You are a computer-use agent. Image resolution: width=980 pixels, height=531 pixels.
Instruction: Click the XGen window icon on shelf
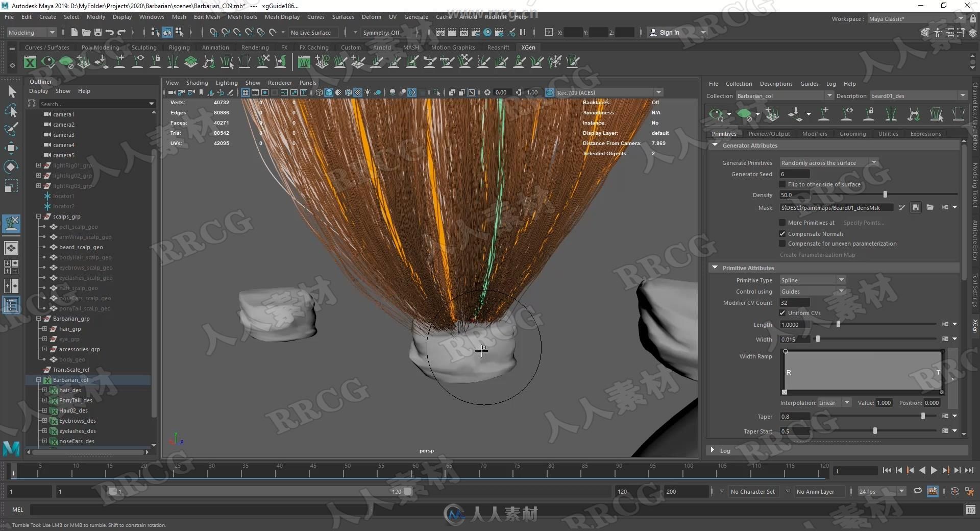(x=30, y=62)
